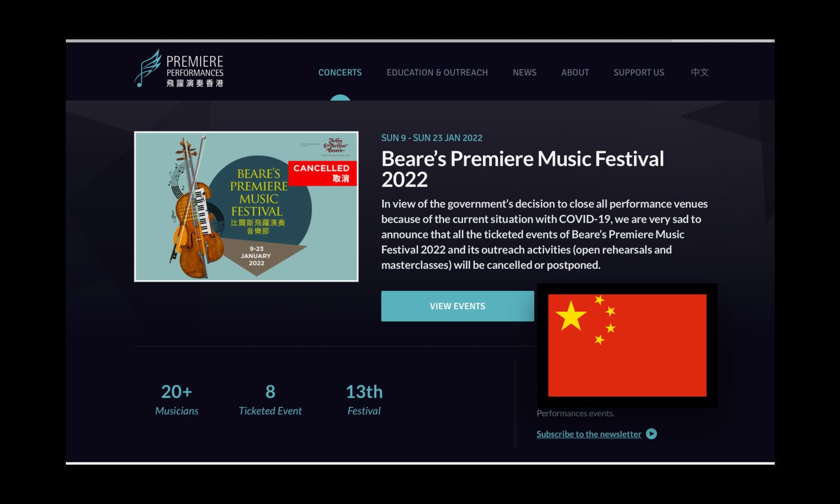Click the Beare's Premiere Music Festival 2022 heading

click(523, 169)
